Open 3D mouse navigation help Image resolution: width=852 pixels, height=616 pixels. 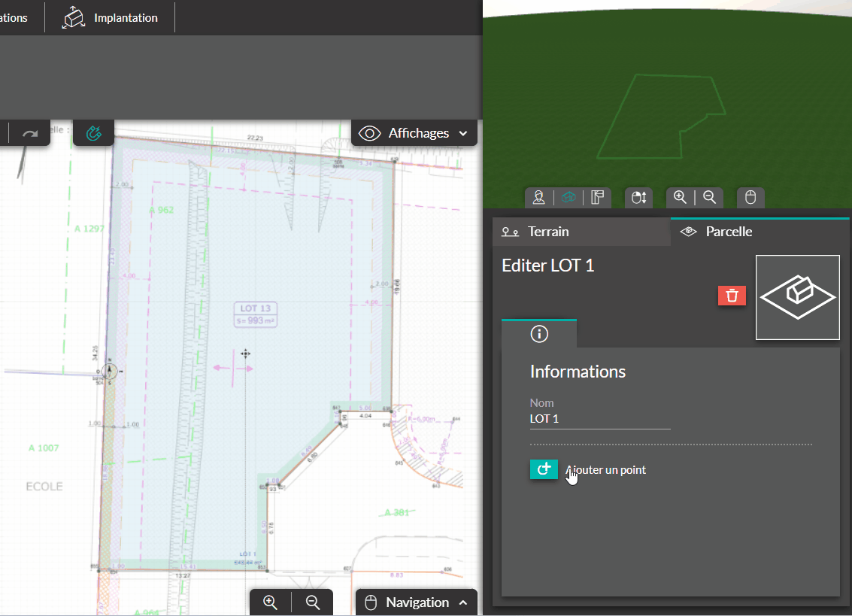coord(750,198)
